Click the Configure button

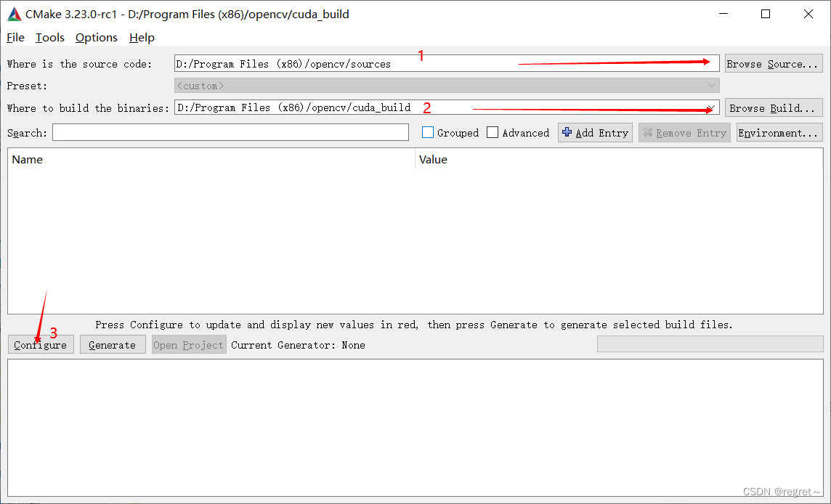pyautogui.click(x=41, y=344)
